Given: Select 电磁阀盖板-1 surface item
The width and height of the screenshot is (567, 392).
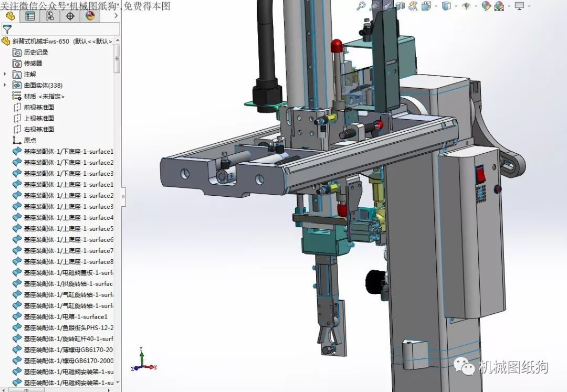Looking at the screenshot, I should (63, 273).
